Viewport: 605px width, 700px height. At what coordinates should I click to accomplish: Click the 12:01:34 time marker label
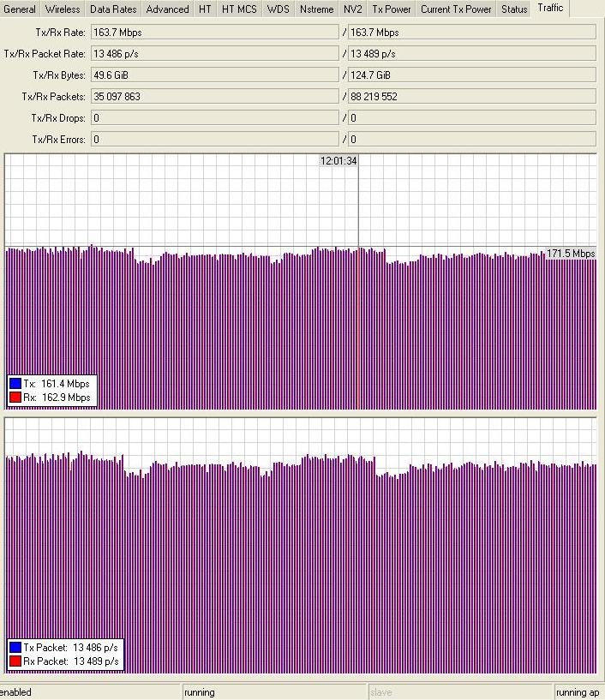[338, 161]
